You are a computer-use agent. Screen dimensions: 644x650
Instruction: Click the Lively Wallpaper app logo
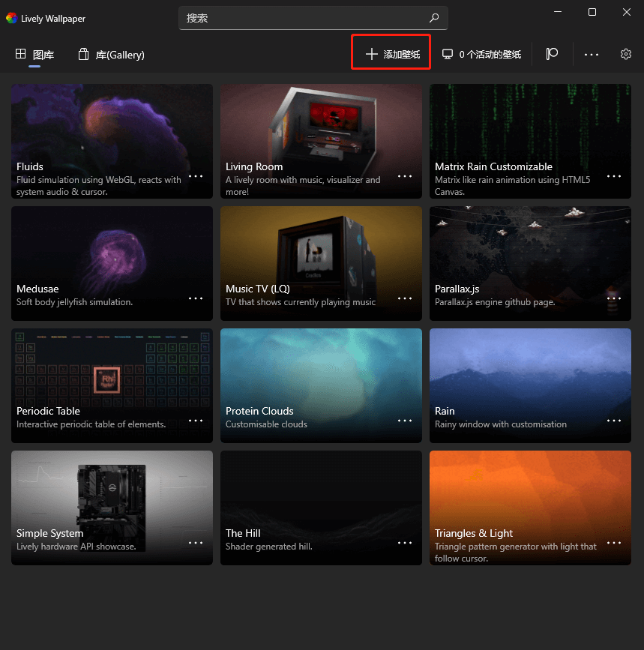(11, 19)
